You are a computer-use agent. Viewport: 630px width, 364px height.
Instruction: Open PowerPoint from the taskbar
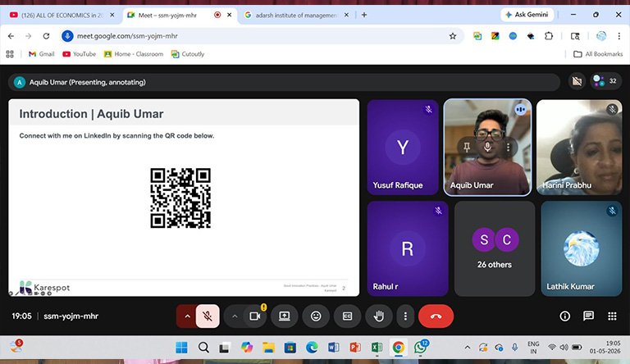coord(355,348)
